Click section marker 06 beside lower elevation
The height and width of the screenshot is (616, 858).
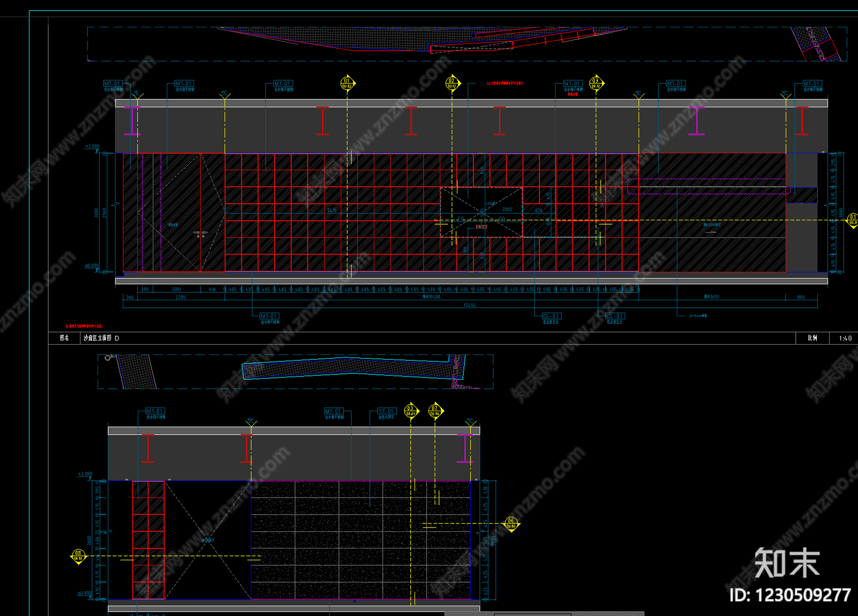[x=511, y=524]
